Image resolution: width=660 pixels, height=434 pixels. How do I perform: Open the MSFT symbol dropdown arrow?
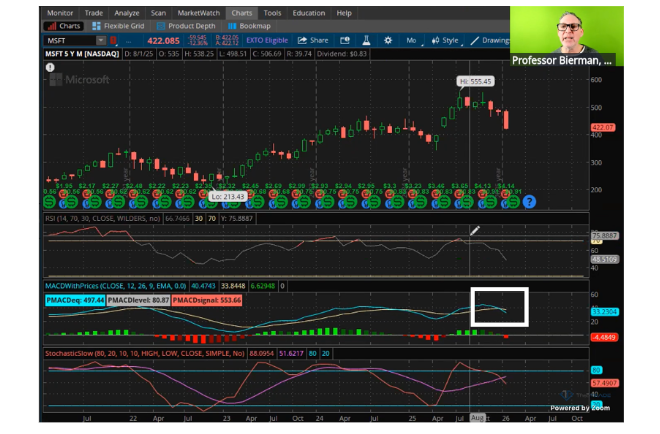(101, 40)
